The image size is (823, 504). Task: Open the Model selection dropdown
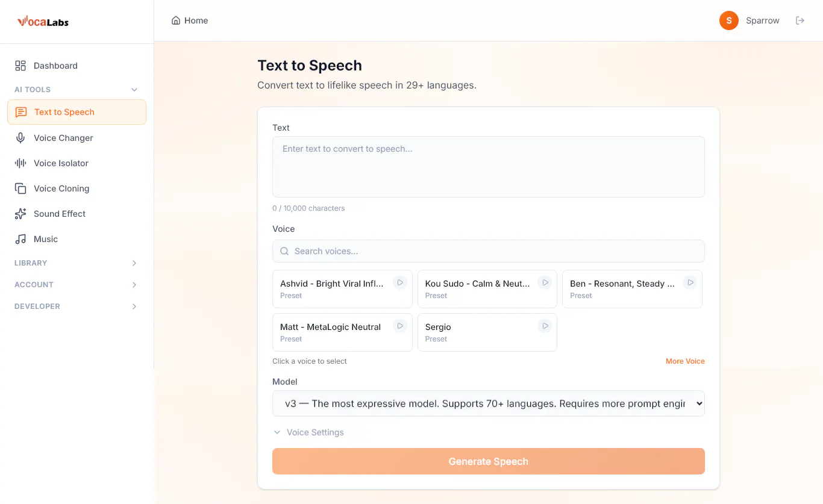[x=488, y=403]
